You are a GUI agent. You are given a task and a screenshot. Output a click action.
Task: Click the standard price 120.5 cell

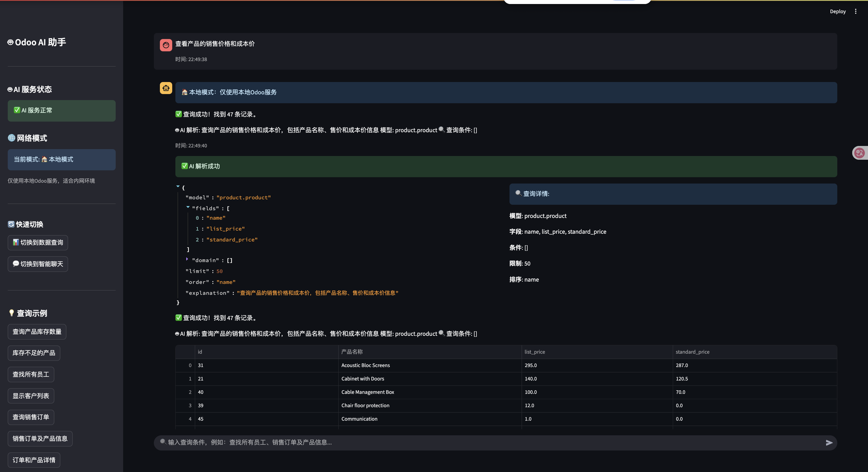[x=755, y=379]
